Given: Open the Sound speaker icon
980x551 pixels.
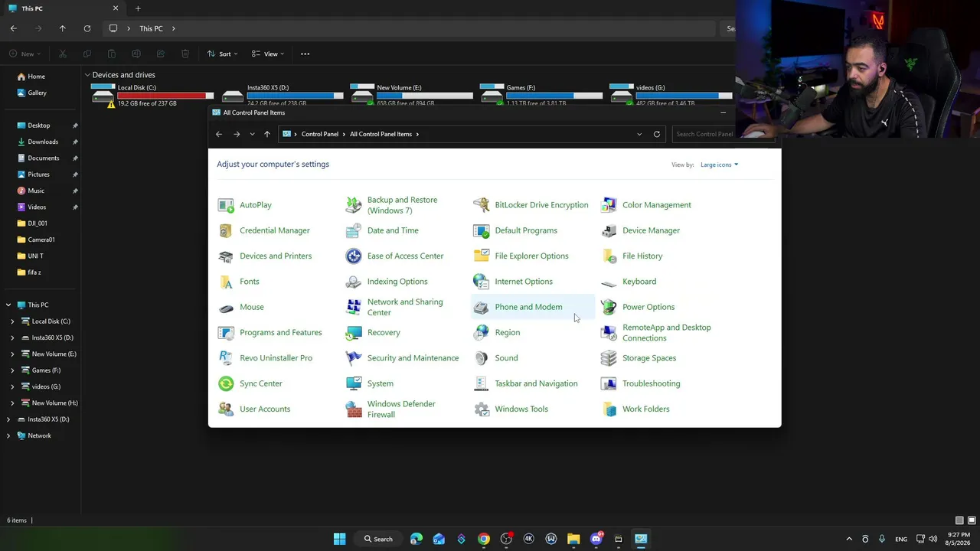Looking at the screenshot, I should pyautogui.click(x=482, y=358).
